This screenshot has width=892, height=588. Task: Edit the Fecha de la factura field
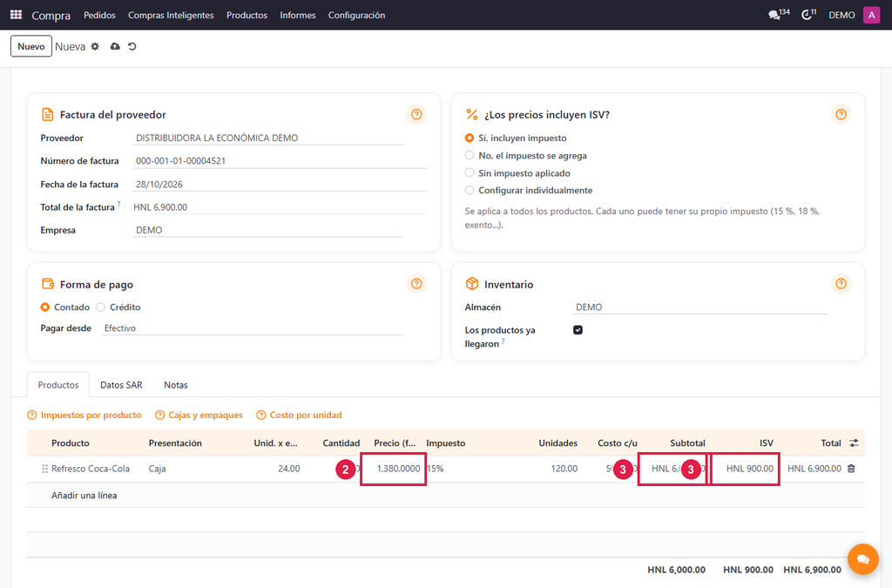point(280,185)
